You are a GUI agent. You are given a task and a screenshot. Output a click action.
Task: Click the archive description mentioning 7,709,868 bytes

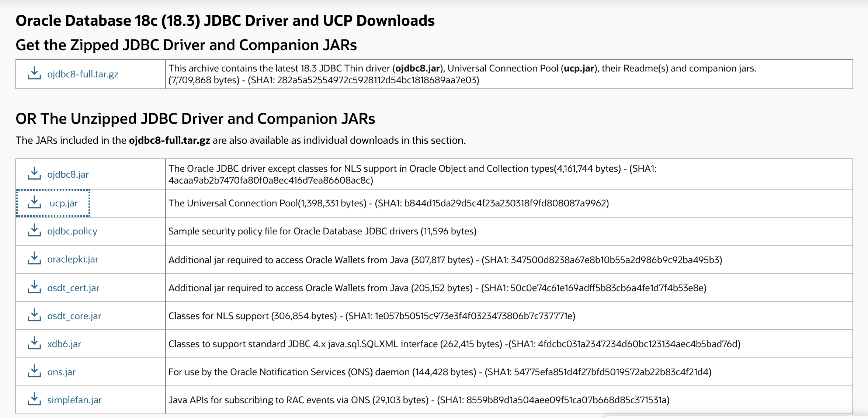coord(462,74)
